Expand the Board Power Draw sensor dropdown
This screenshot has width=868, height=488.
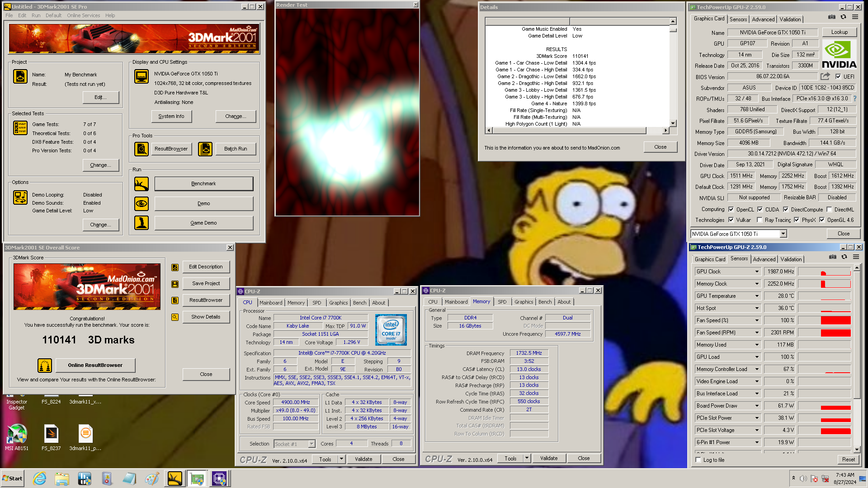click(x=757, y=406)
